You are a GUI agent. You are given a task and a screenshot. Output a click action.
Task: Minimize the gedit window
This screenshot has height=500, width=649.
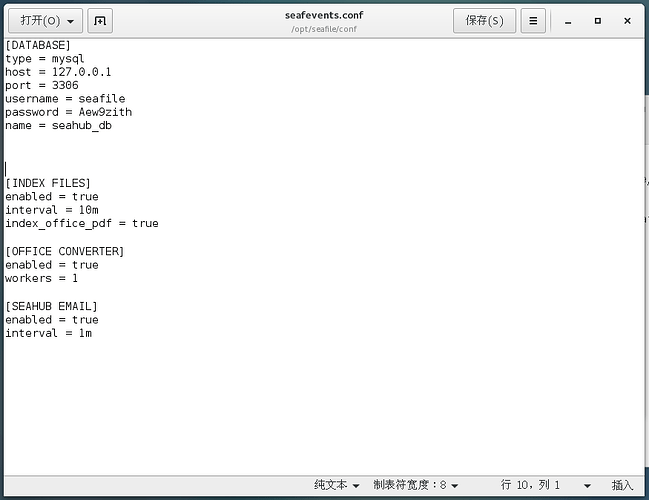tap(568, 21)
